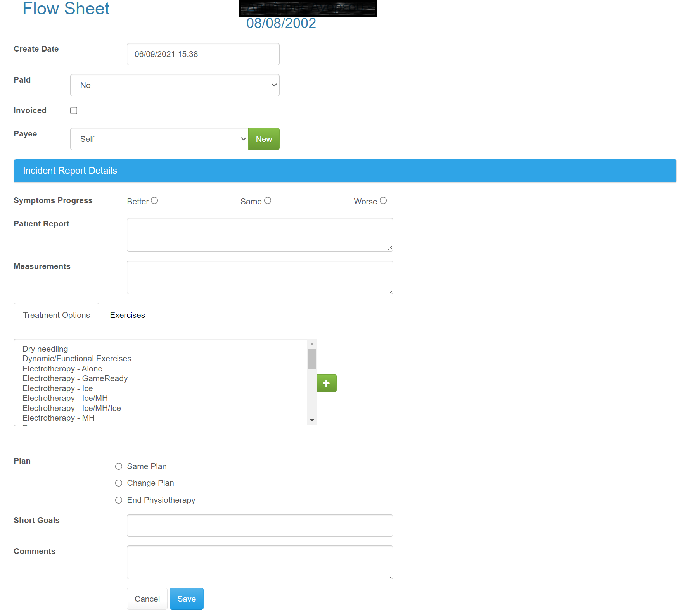Choose the Change Plan option
The width and height of the screenshot is (685, 616).
(x=119, y=483)
